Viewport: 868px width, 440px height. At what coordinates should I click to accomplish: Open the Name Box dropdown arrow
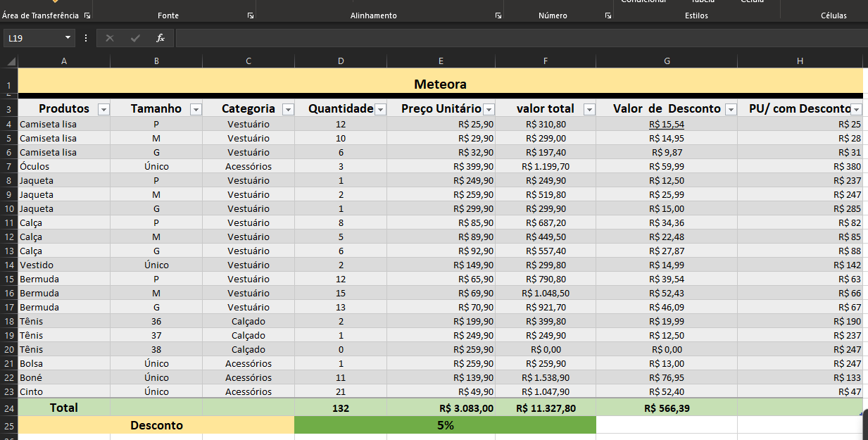(68, 38)
